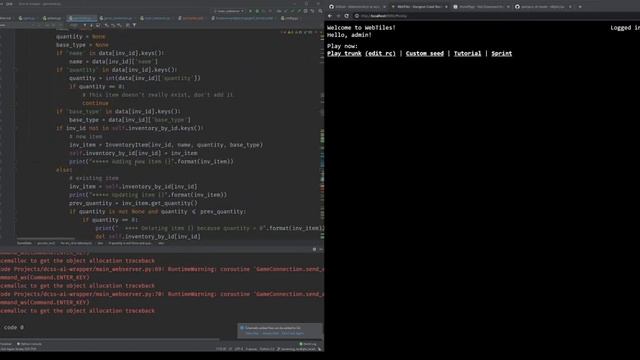Run the program with green play icon
Screen dimensions: 640x360
[250, 11]
